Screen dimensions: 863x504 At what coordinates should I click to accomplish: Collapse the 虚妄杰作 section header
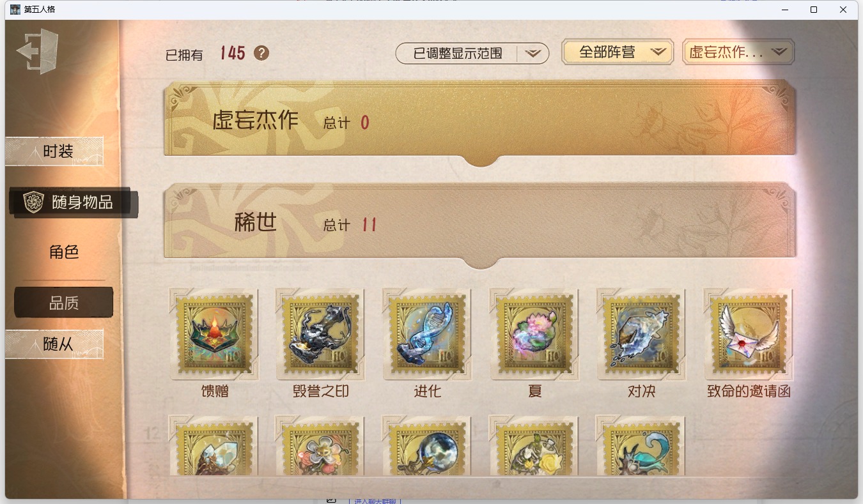coord(479,120)
